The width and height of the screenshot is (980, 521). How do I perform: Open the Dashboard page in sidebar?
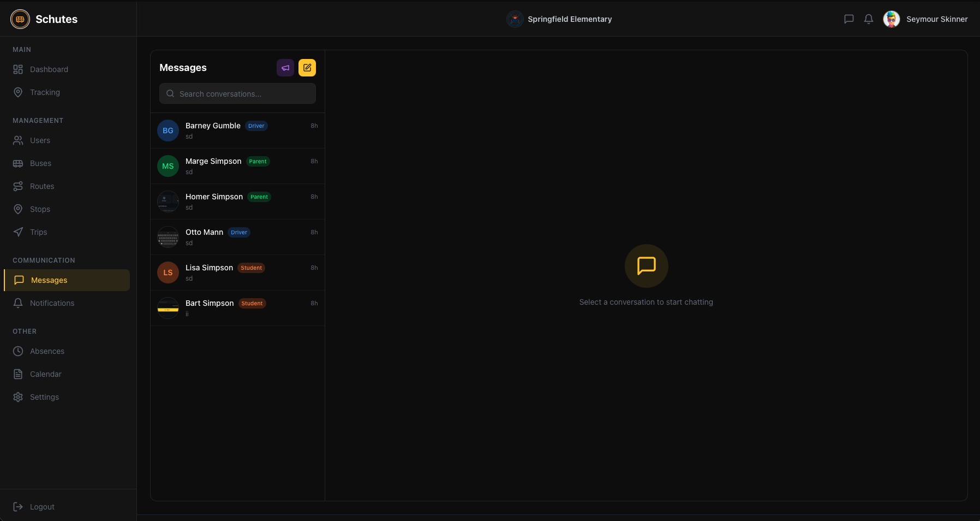coord(49,69)
